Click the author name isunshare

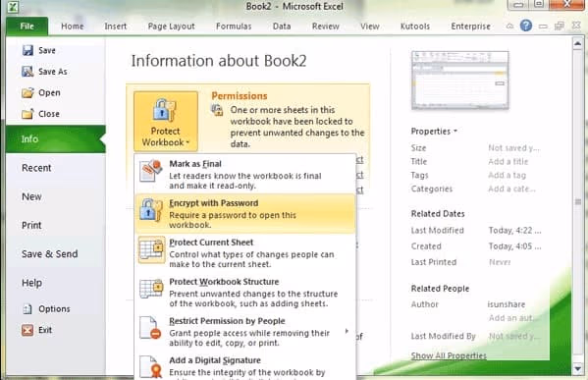pyautogui.click(x=507, y=304)
